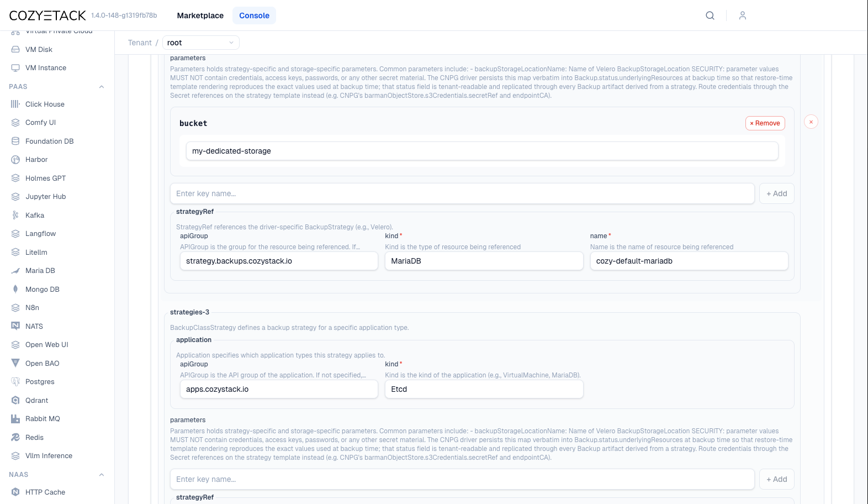Edit the bucket value my-dedicated-storage
The image size is (868, 504).
click(482, 151)
